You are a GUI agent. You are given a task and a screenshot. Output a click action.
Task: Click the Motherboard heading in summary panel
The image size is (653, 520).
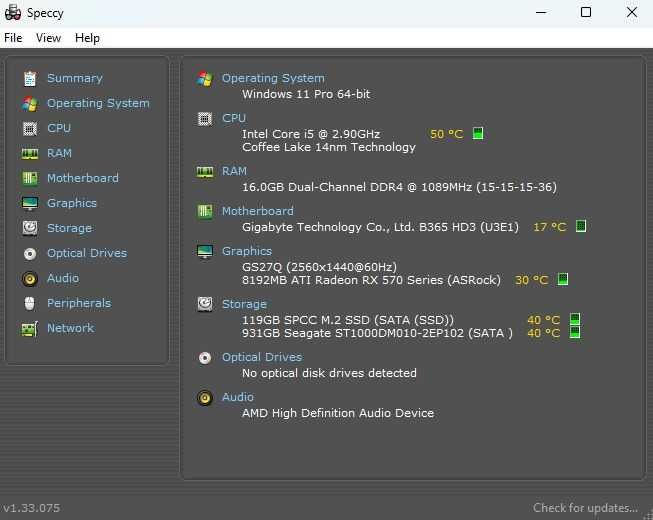click(257, 211)
